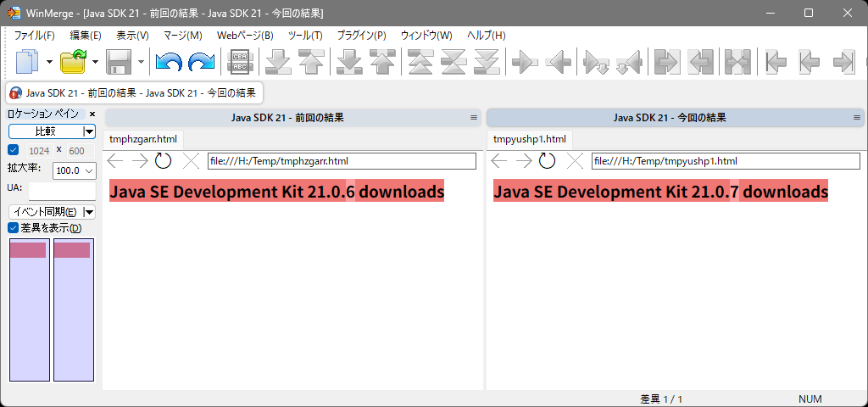This screenshot has height=407, width=868.
Task: Open the dropdown arrow beside the Open icon
Action: pos(95,61)
